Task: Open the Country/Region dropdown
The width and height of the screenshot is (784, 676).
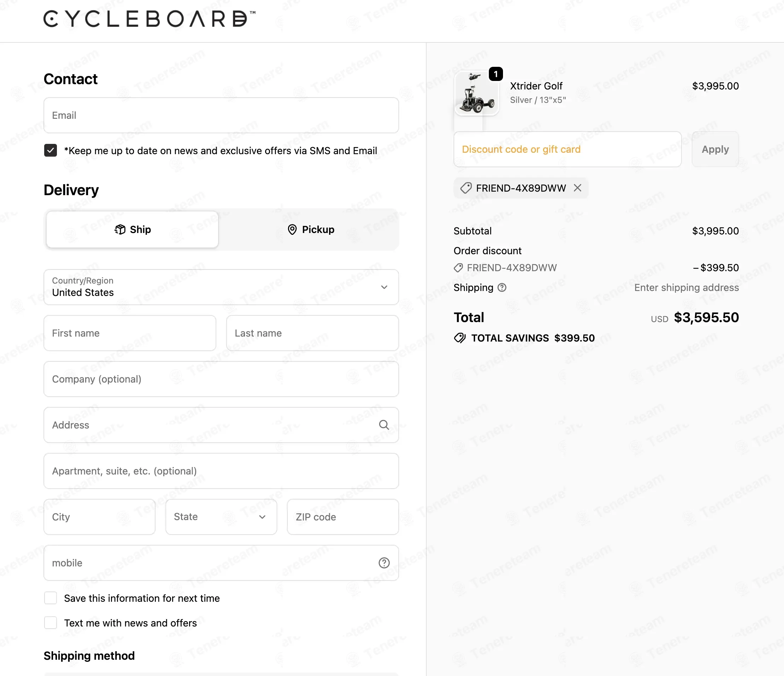Action: (221, 287)
